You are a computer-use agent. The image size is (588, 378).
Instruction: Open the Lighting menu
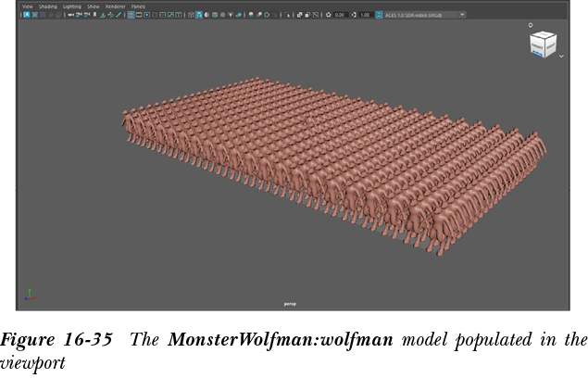72,6
